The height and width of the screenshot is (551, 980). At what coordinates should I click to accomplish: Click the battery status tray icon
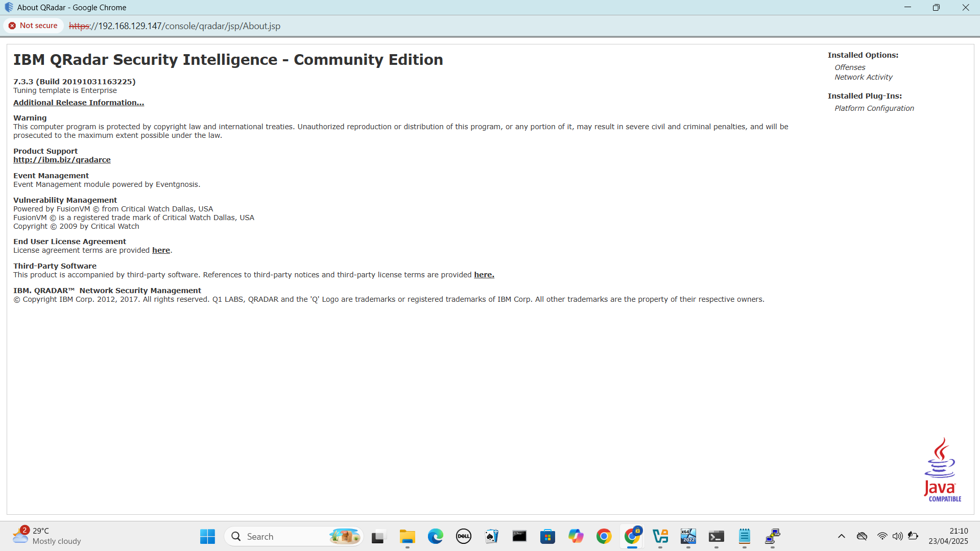click(913, 536)
